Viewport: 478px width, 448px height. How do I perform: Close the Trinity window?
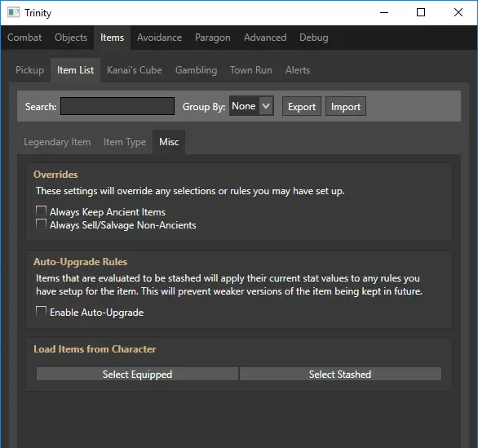[458, 12]
